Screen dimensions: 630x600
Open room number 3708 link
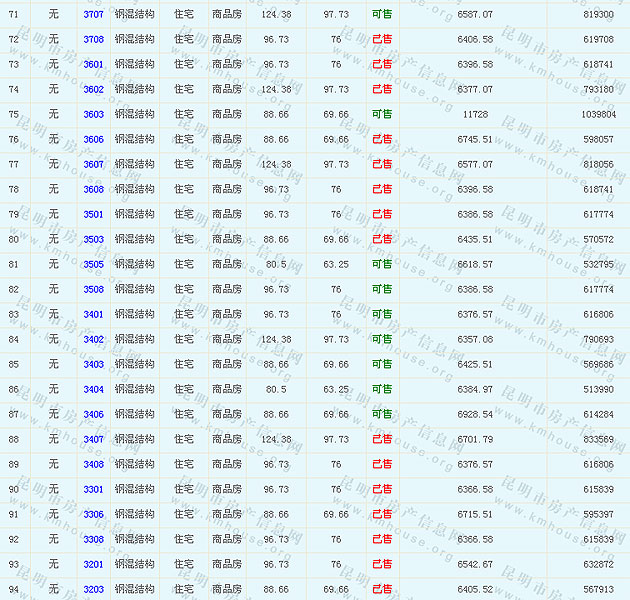(x=93, y=40)
